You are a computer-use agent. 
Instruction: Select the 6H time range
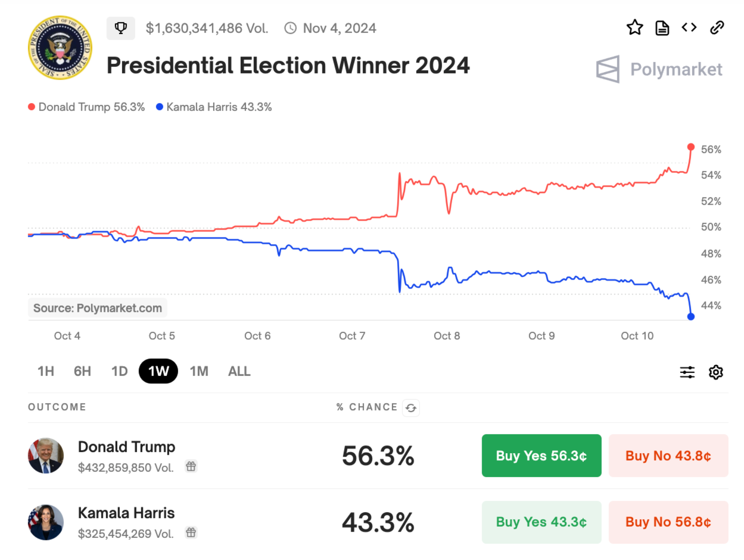point(82,371)
